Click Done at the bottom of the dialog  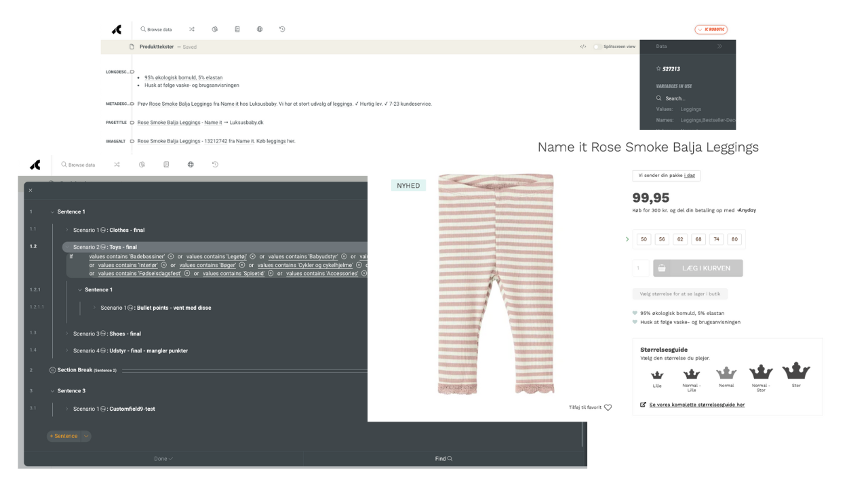(x=163, y=459)
